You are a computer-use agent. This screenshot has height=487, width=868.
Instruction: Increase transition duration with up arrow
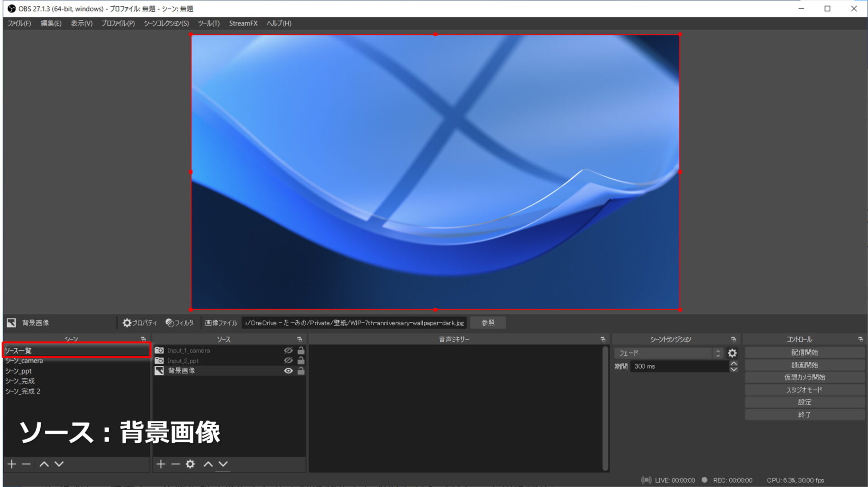(x=734, y=364)
